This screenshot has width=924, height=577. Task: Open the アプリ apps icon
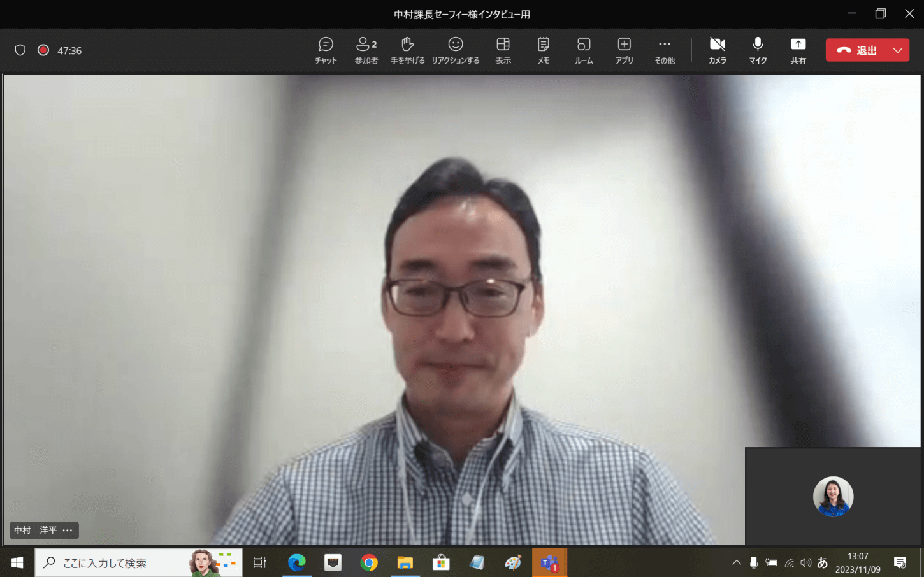coord(624,50)
